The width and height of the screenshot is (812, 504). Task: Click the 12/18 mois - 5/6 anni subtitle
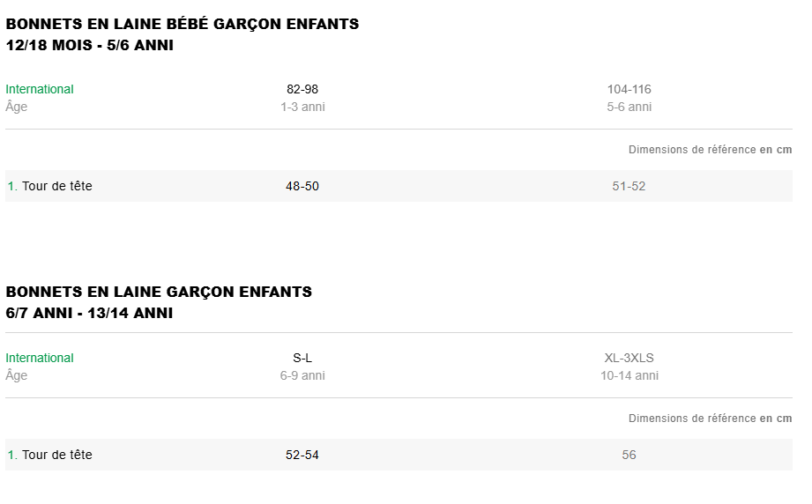[x=89, y=46]
